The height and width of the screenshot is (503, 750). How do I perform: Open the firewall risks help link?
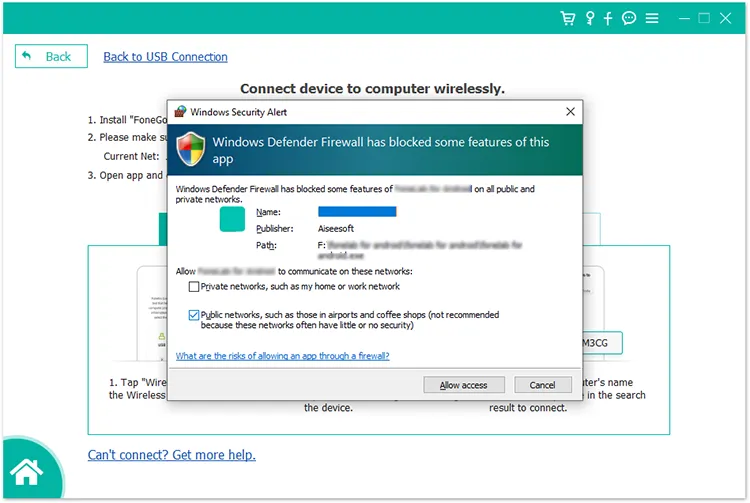283,356
